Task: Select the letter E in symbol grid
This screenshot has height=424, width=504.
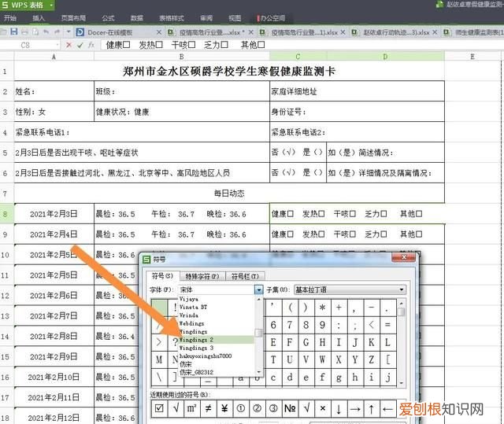Action: click(273, 342)
